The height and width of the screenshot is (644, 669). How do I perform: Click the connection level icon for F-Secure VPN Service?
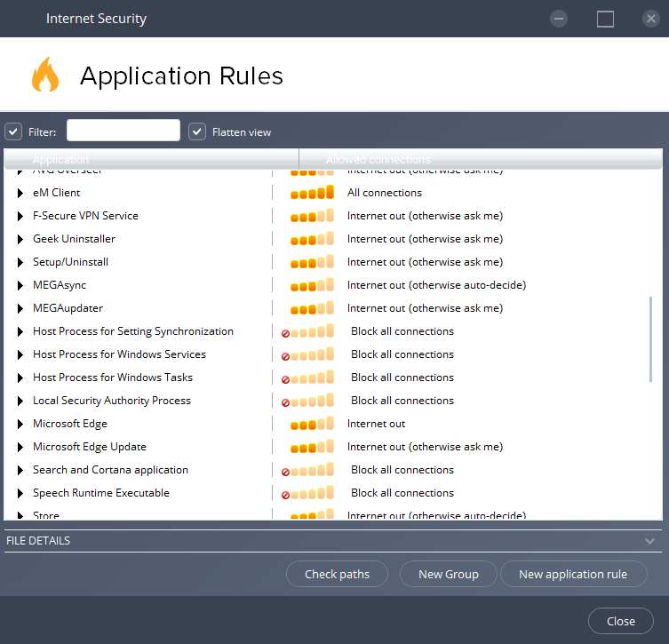tap(312, 215)
